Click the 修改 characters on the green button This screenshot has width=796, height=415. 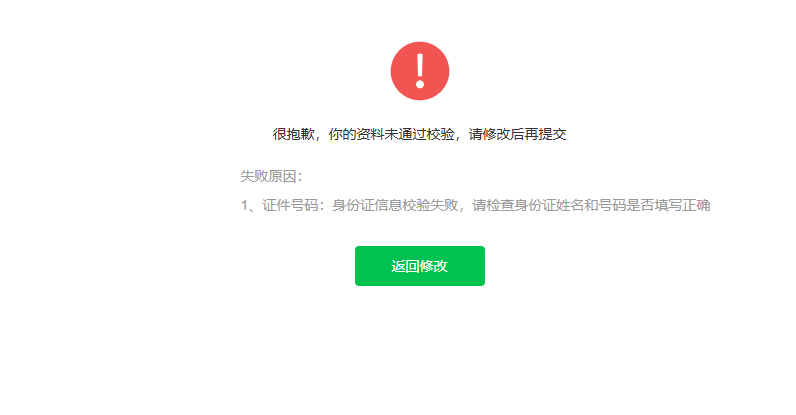tap(434, 266)
